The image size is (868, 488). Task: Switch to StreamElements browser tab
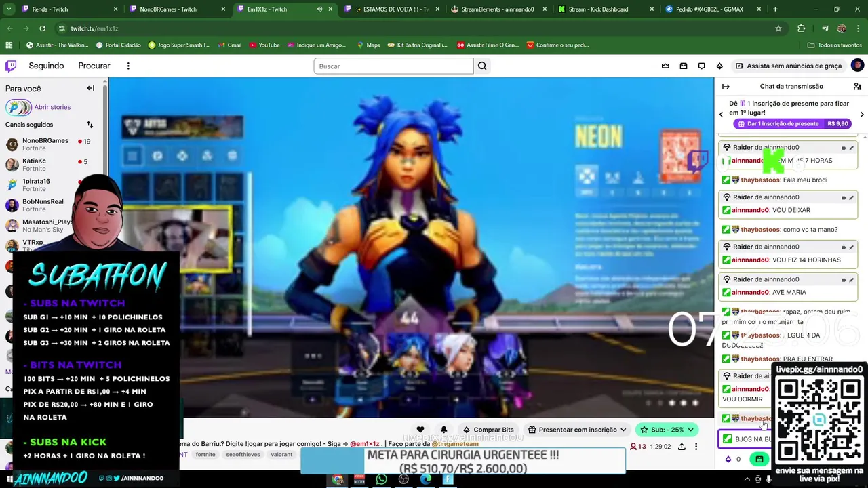click(498, 9)
